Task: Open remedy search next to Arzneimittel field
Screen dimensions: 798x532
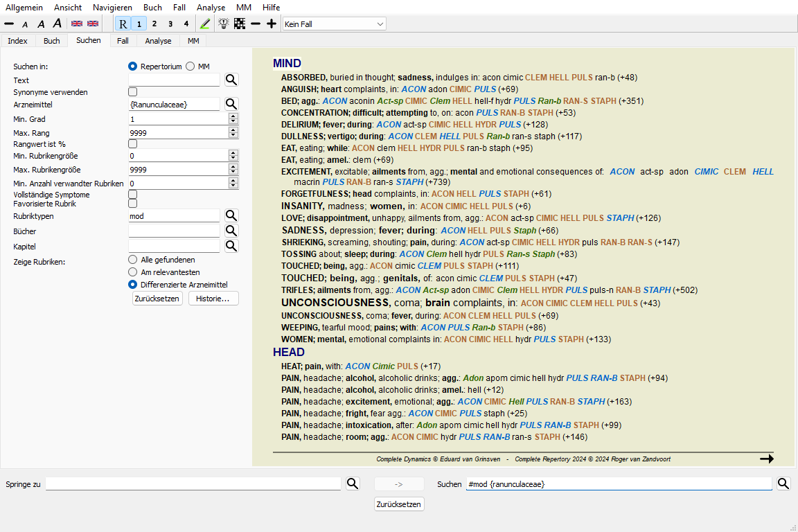Action: click(x=231, y=104)
